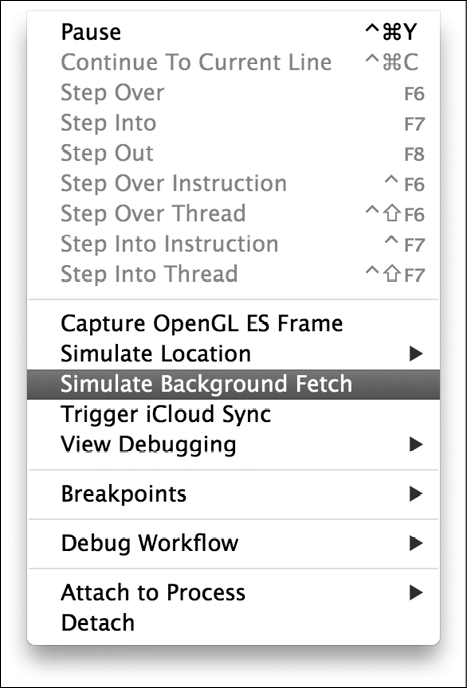Open the Attach to Process submenu arrow
The height and width of the screenshot is (688, 467).
[x=415, y=593]
